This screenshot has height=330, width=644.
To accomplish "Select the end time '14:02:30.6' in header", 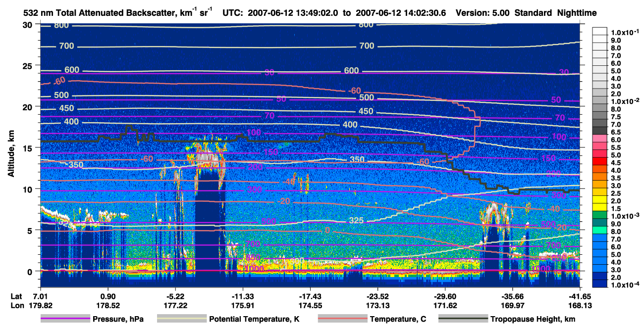I will (x=425, y=13).
